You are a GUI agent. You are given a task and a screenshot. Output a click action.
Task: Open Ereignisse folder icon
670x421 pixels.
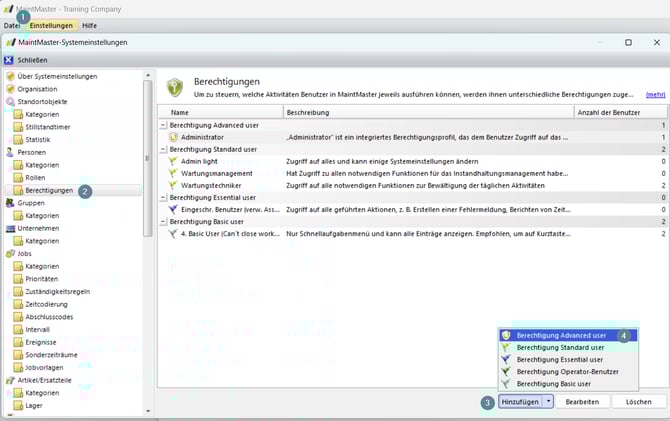pyautogui.click(x=18, y=342)
